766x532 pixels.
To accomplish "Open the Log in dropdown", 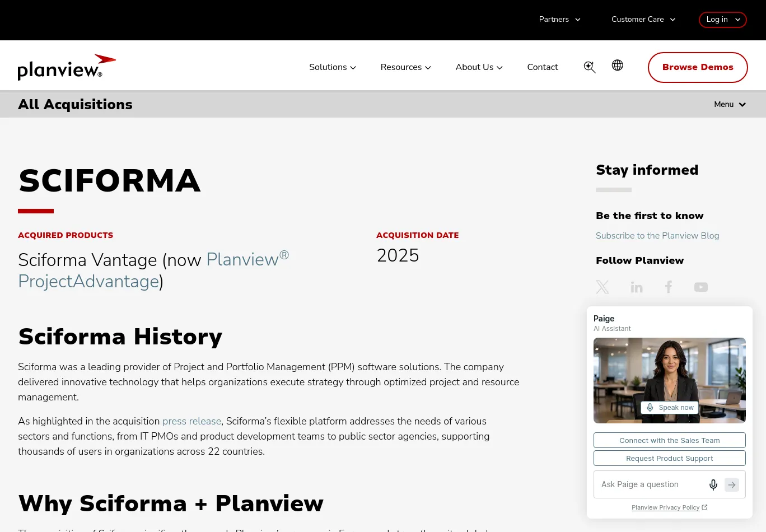I will click(x=723, y=20).
